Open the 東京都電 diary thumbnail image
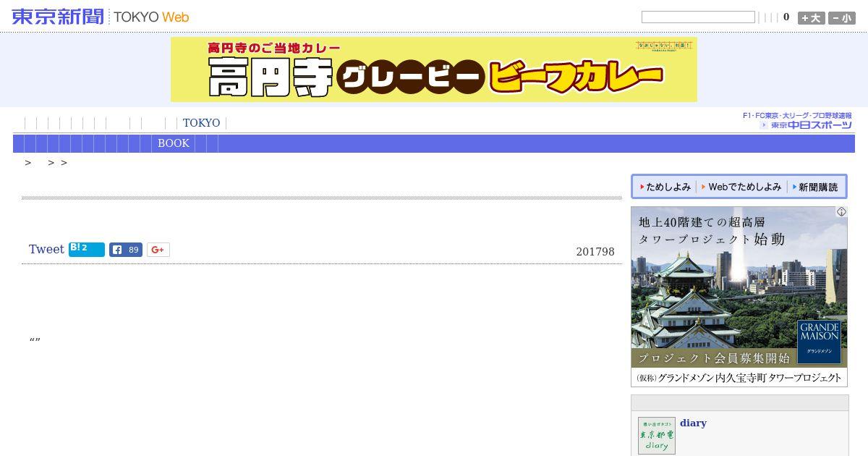The height and width of the screenshot is (456, 868). point(657,436)
